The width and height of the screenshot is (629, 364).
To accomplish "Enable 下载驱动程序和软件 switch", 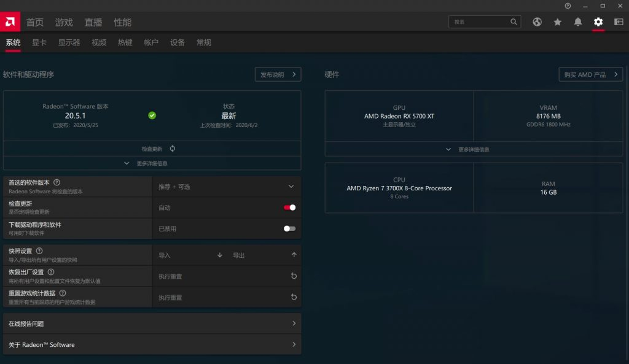I will (x=290, y=228).
